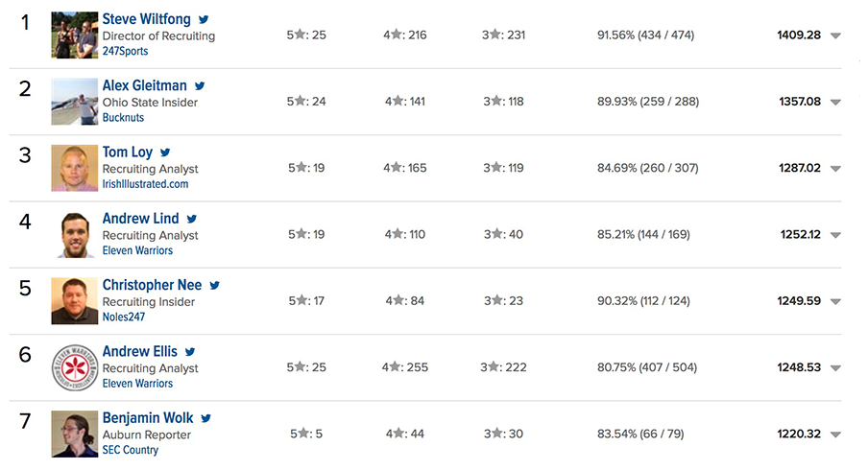
Task: Click the Eleven Warriors logo avatar
Action: [75, 367]
